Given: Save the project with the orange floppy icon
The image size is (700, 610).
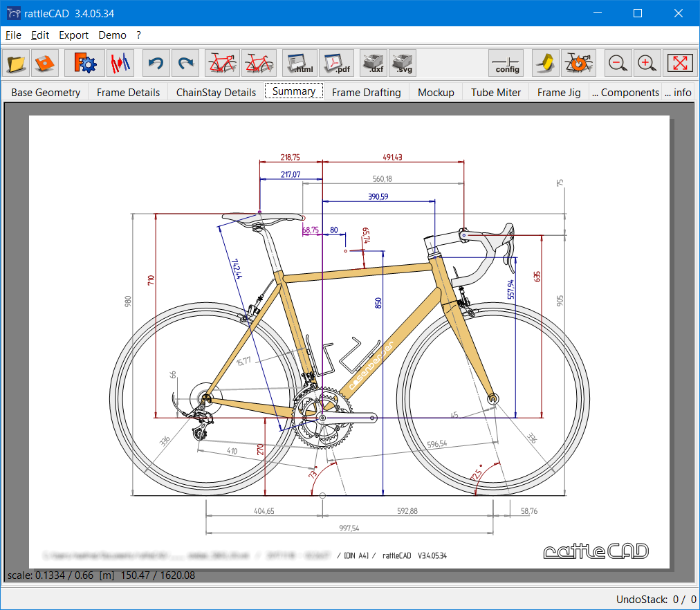Looking at the screenshot, I should [45, 63].
